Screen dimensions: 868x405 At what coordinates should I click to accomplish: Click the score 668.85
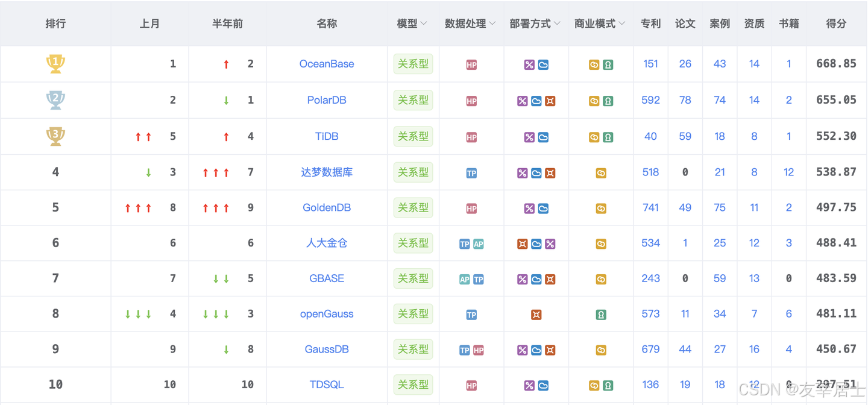tap(836, 64)
